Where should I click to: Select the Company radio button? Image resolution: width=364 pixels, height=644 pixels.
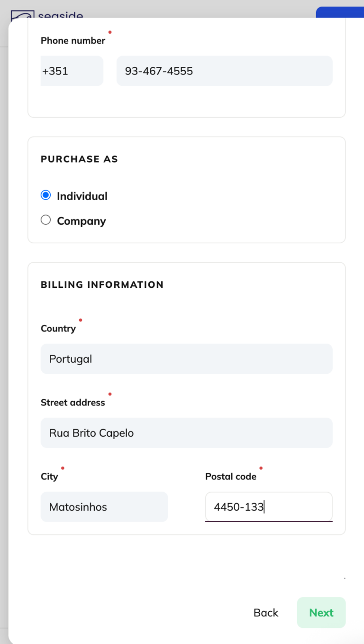click(45, 220)
